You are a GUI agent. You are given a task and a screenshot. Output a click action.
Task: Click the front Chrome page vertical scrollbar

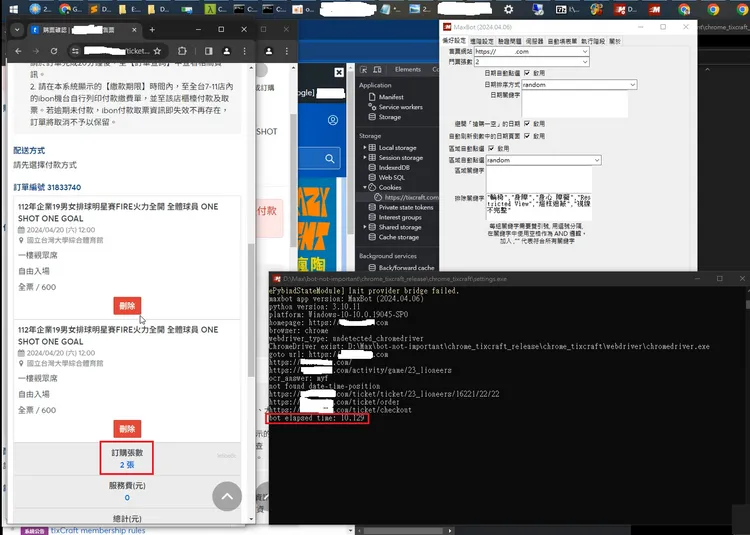point(251,311)
